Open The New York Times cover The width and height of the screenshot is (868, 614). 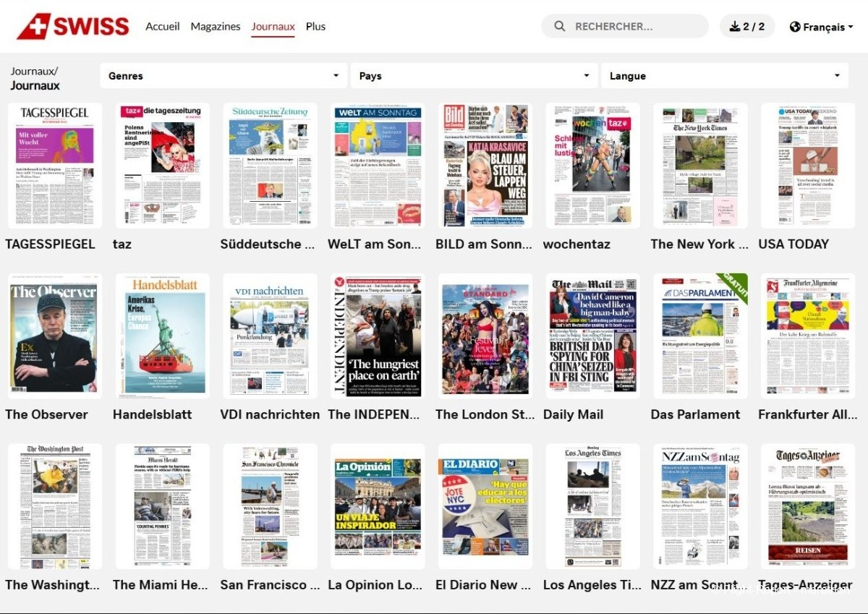point(701,166)
